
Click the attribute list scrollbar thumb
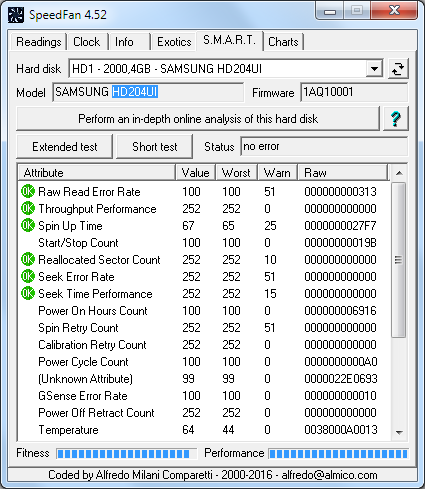tap(399, 260)
